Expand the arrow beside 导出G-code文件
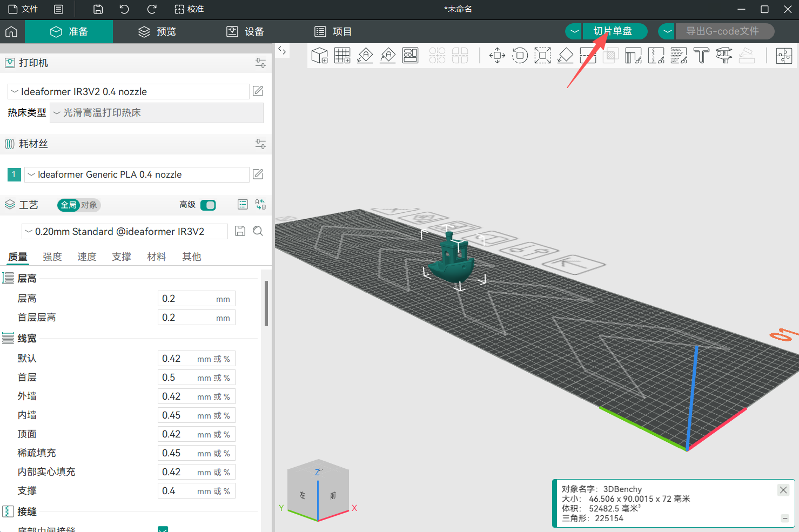This screenshot has height=532, width=799. 667,31
